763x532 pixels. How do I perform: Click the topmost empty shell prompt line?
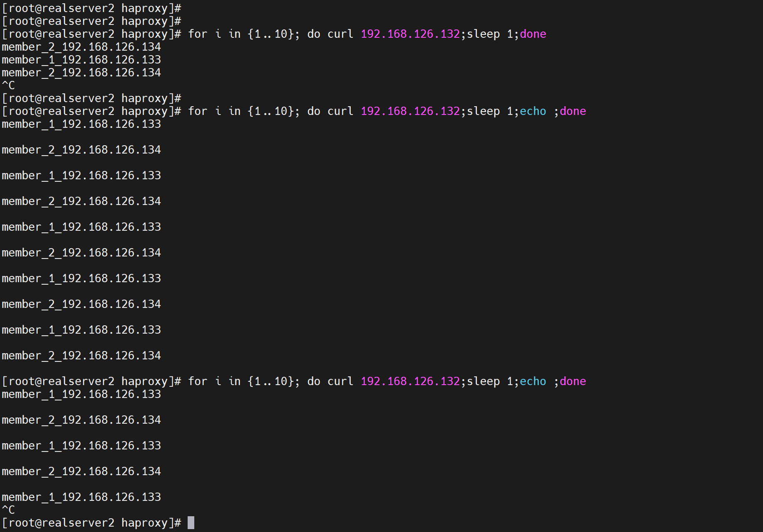pyautogui.click(x=91, y=8)
